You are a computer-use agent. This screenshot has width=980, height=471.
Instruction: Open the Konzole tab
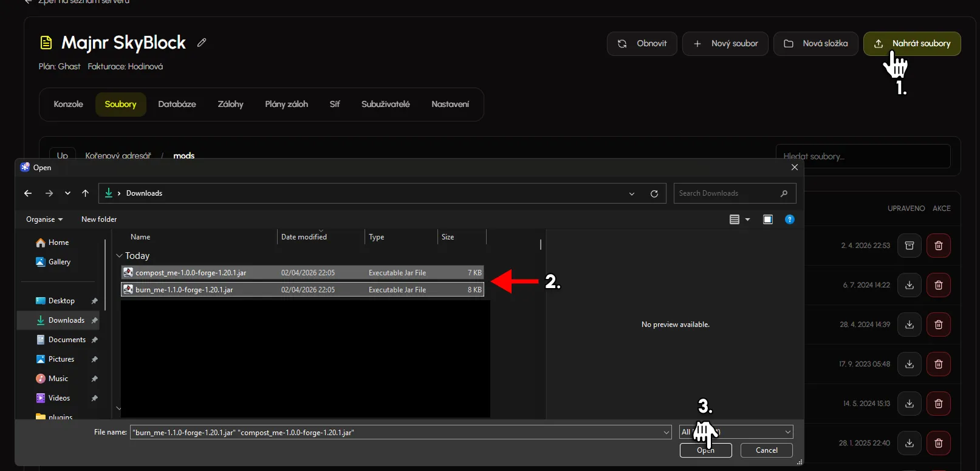tap(68, 105)
